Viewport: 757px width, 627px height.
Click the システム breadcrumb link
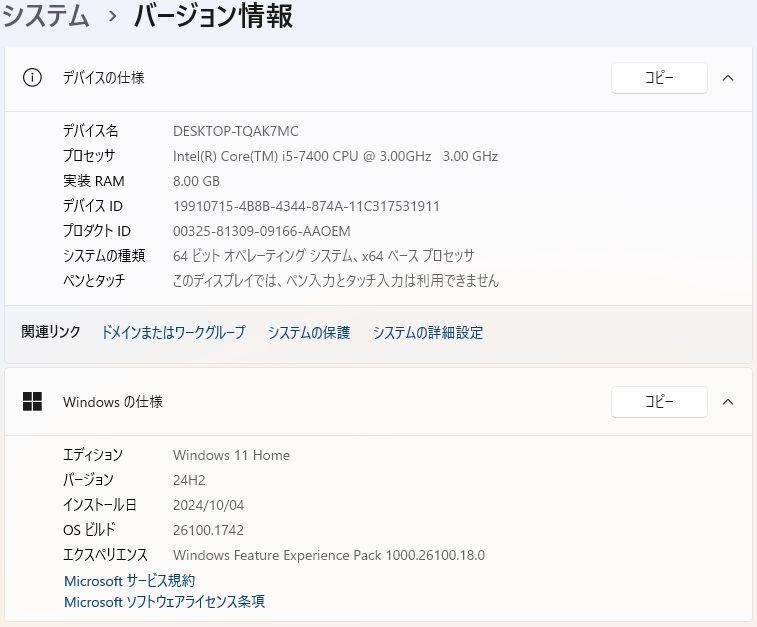coord(45,15)
